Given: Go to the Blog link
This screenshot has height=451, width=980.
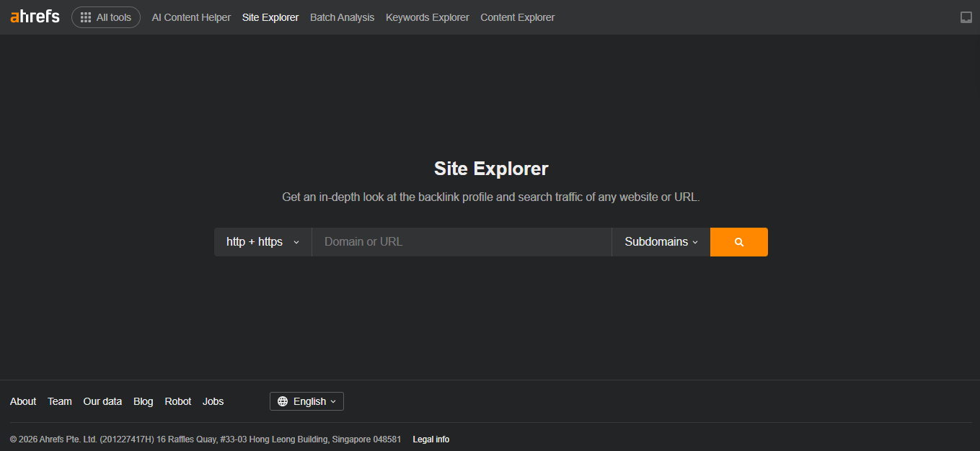Looking at the screenshot, I should (144, 401).
